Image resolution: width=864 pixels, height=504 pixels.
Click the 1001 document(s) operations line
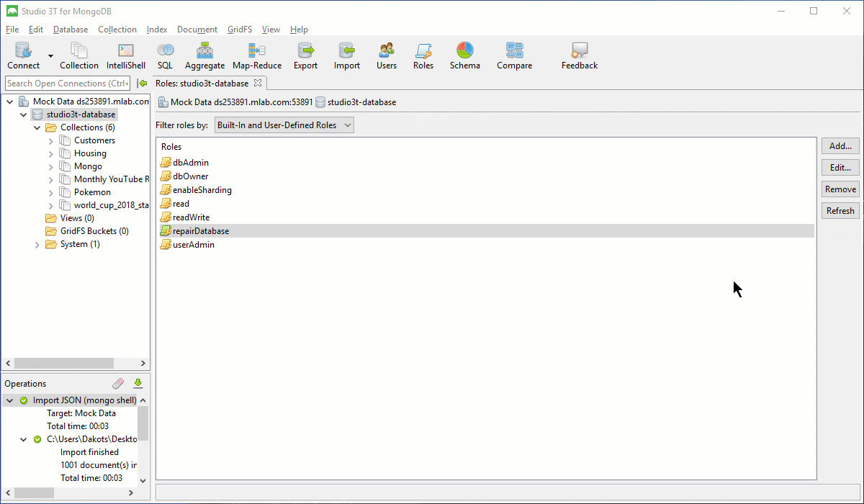tap(99, 465)
